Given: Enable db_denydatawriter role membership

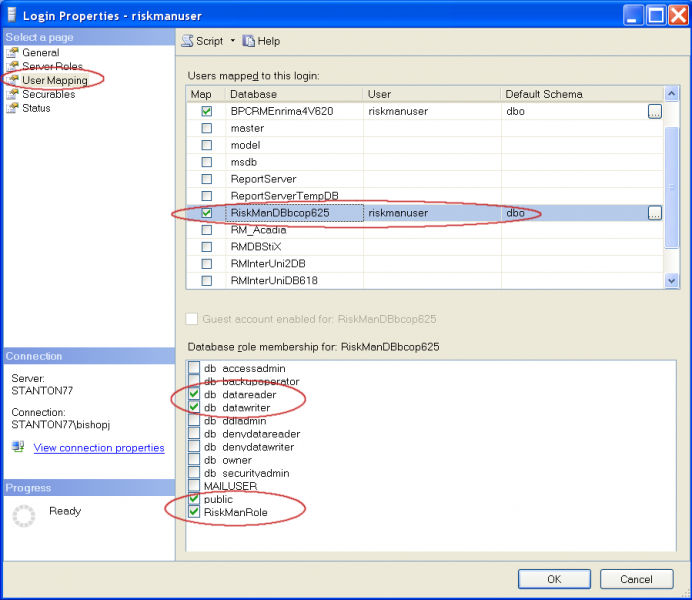Looking at the screenshot, I should 194,446.
